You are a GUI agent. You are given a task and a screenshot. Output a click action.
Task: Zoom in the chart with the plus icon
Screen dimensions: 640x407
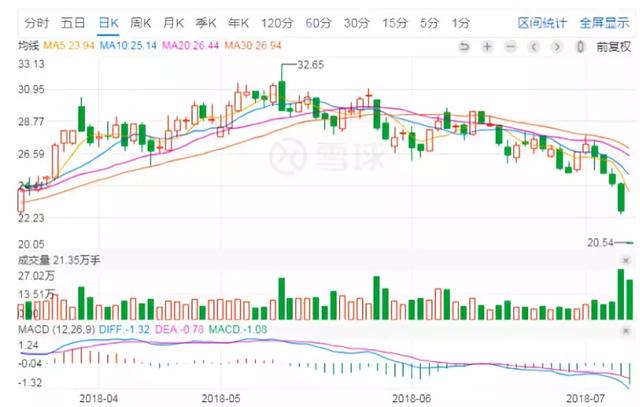tap(487, 47)
